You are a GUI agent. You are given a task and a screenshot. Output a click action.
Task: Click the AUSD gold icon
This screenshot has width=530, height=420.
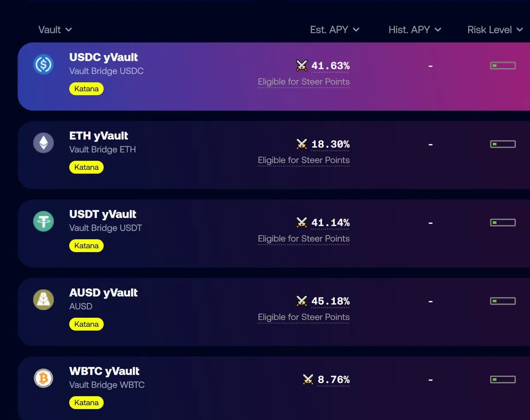coord(43,300)
